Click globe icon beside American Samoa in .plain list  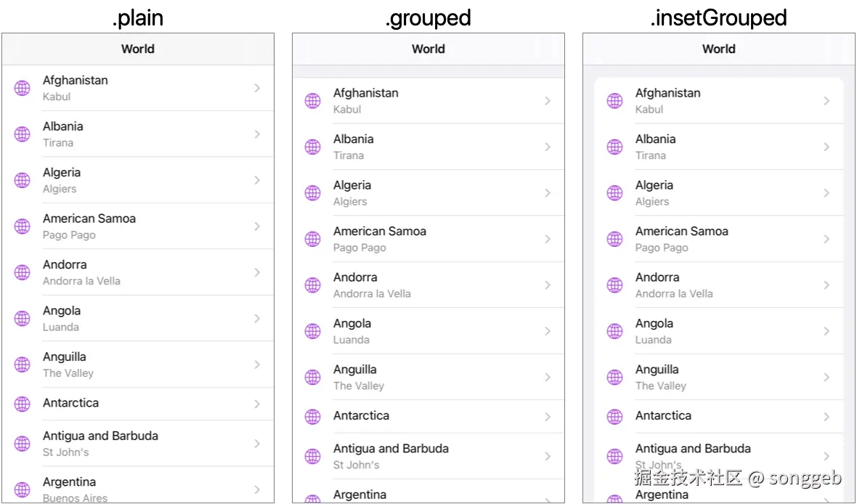tap(23, 227)
